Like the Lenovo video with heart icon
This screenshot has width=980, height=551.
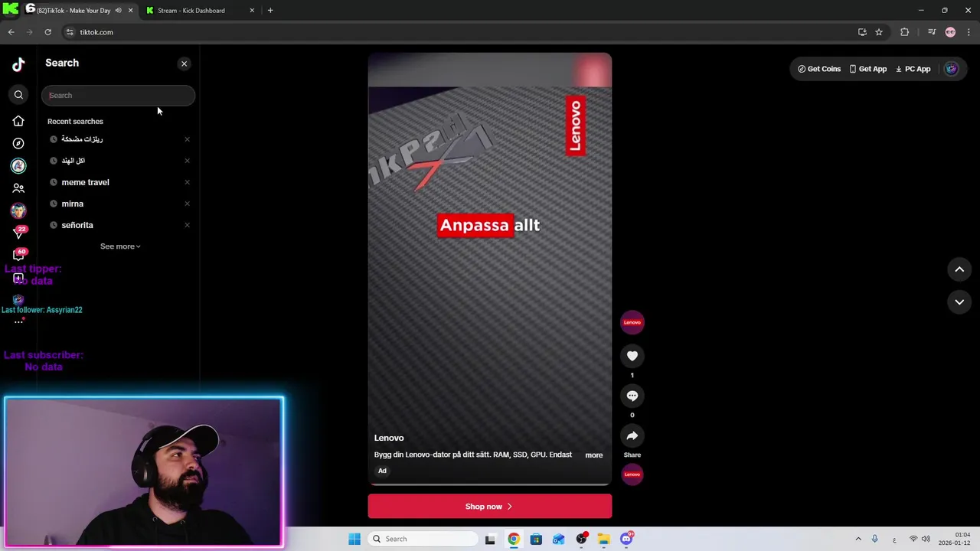632,356
